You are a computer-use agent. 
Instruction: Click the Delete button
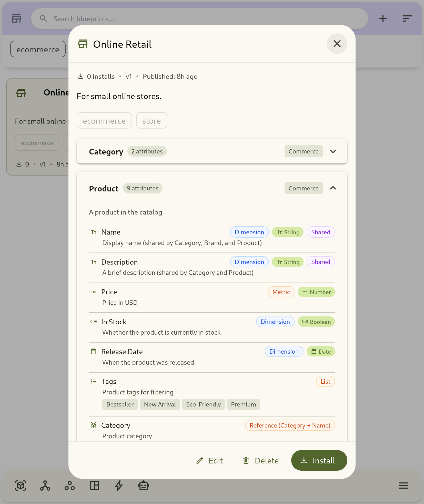coord(261,461)
